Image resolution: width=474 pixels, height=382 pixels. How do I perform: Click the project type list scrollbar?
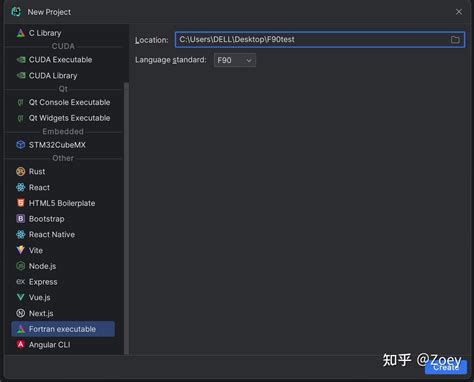[126, 218]
